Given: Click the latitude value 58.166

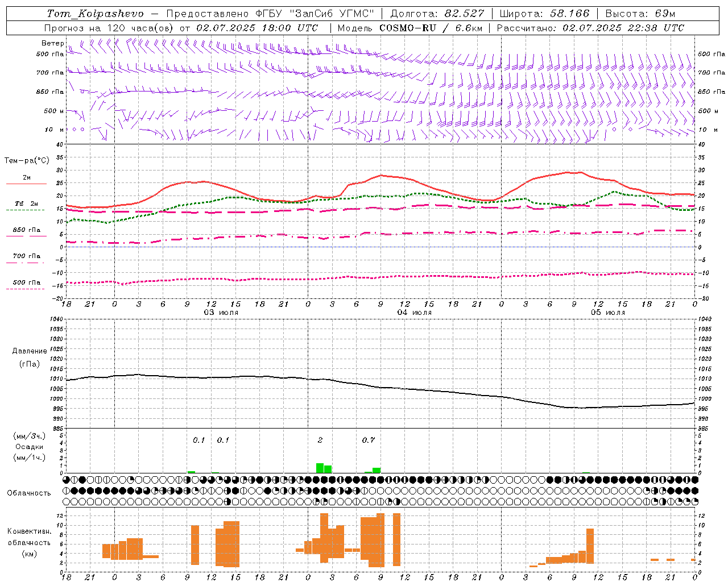Looking at the screenshot, I should pos(569,14).
